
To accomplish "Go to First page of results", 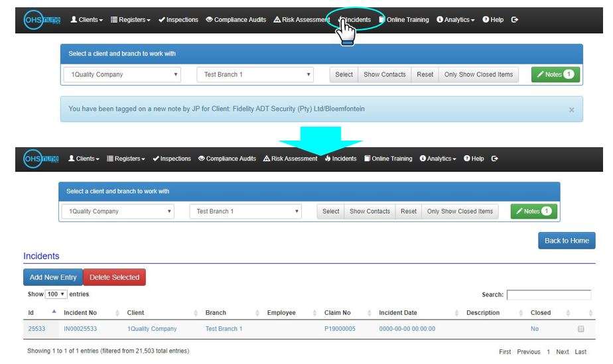I will tap(505, 352).
